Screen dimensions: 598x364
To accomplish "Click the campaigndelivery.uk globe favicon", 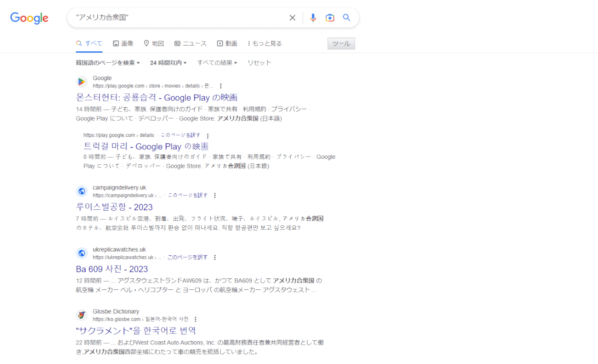I will coord(81,191).
